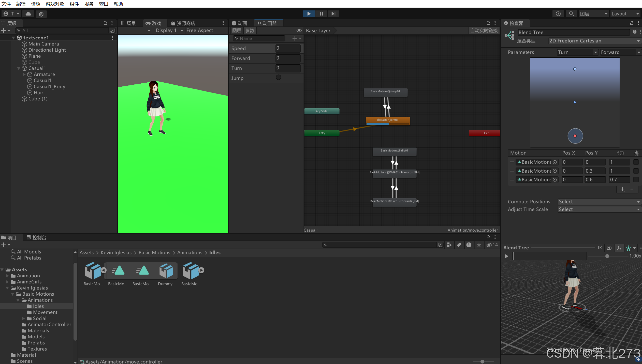Click the 图层 button in Animator panel

coord(237,31)
